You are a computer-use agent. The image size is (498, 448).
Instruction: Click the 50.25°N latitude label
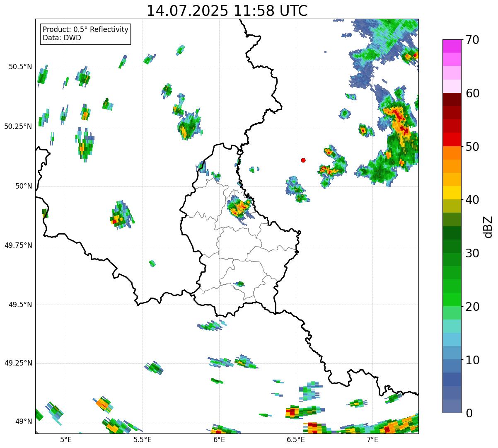(18, 126)
